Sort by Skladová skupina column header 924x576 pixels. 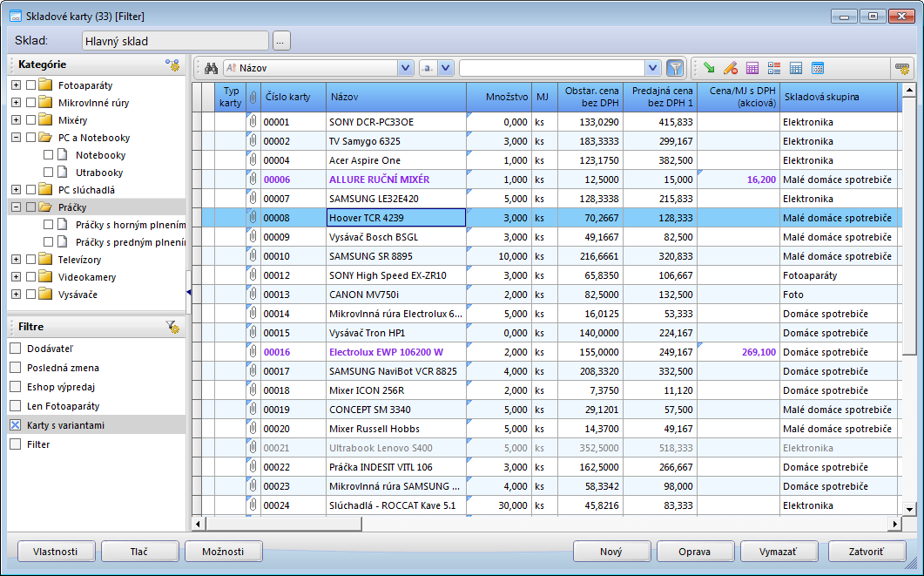[839, 98]
